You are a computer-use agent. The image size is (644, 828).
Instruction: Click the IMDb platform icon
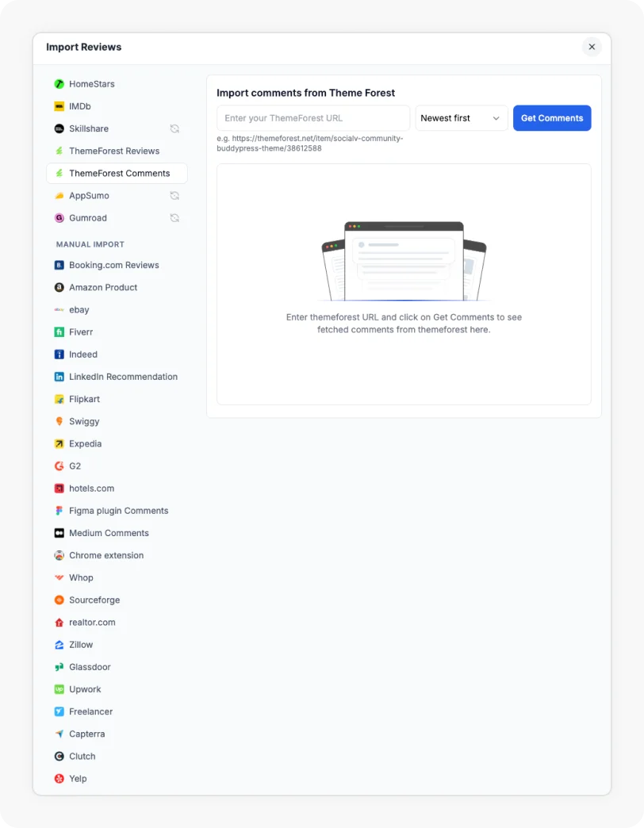[x=58, y=105]
